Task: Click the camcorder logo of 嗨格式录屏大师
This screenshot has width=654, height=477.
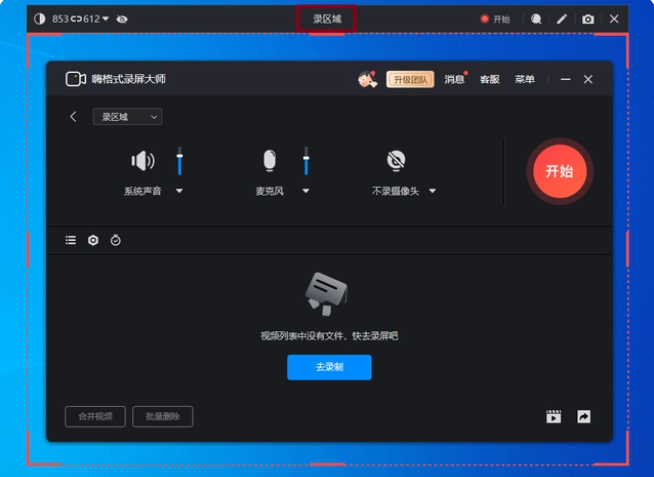Action: (75, 79)
